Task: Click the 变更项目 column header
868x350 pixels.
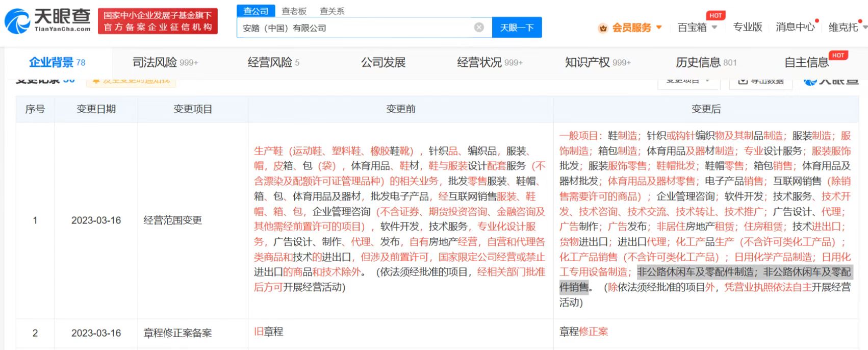Action: coord(193,109)
